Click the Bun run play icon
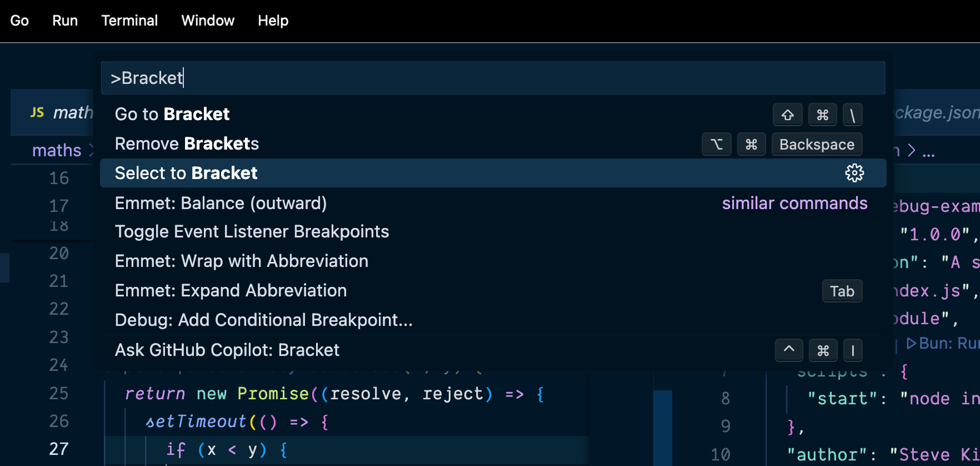Screen dimensions: 980x466 coord(911,343)
